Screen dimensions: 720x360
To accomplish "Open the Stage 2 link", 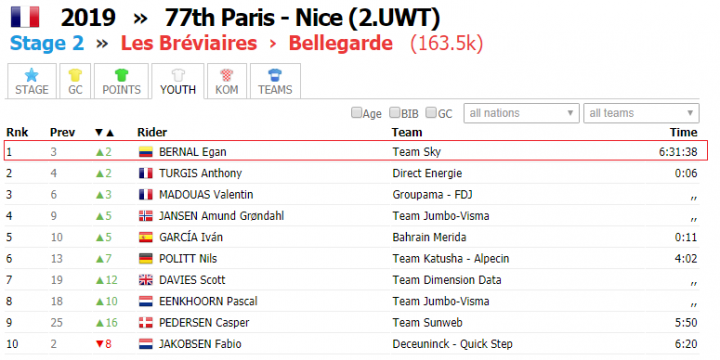I will (x=47, y=44).
